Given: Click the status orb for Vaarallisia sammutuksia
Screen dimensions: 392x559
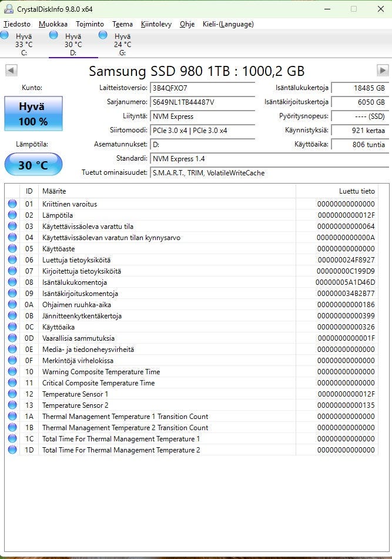Looking at the screenshot, I should tap(12, 338).
